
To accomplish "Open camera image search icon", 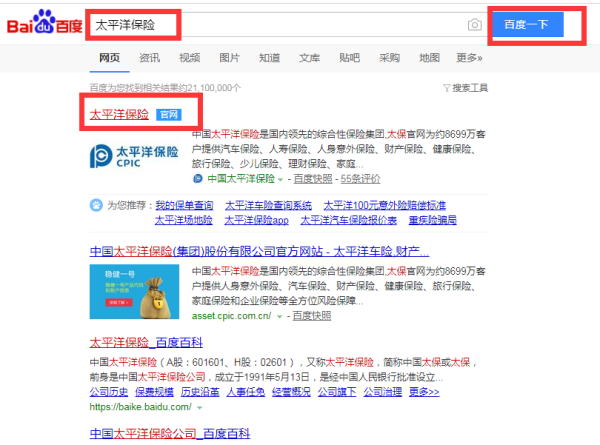I will tap(474, 25).
